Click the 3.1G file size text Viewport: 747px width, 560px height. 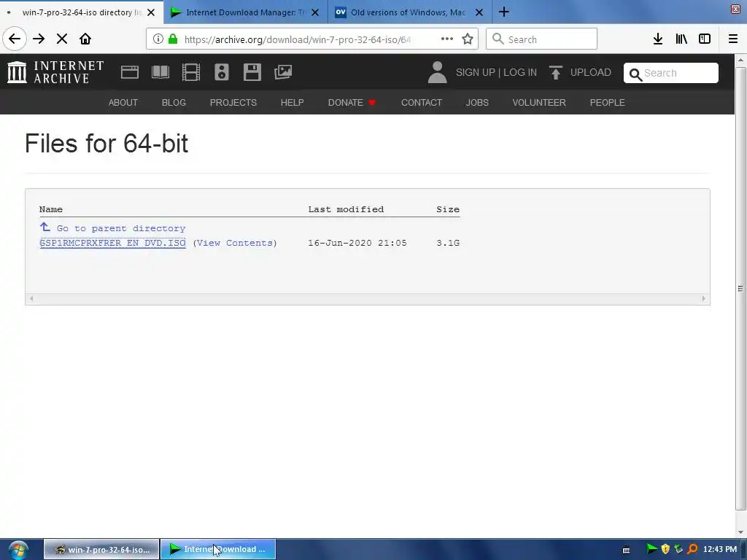tap(448, 243)
